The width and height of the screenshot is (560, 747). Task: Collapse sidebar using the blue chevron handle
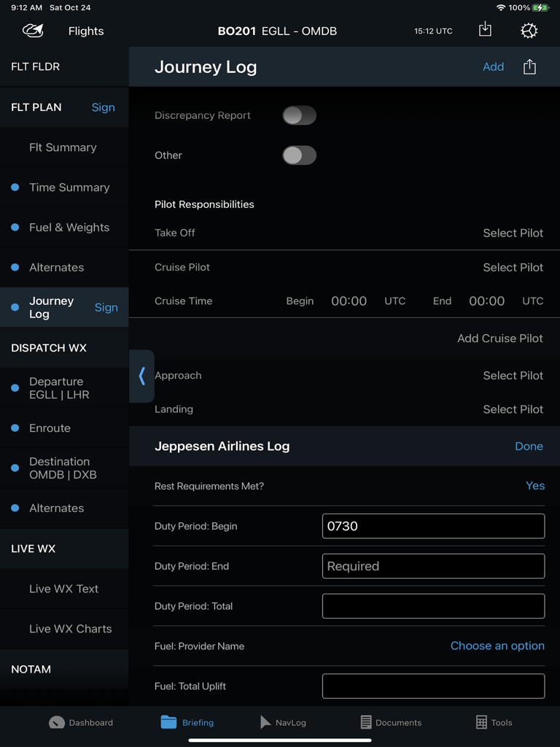click(x=141, y=376)
